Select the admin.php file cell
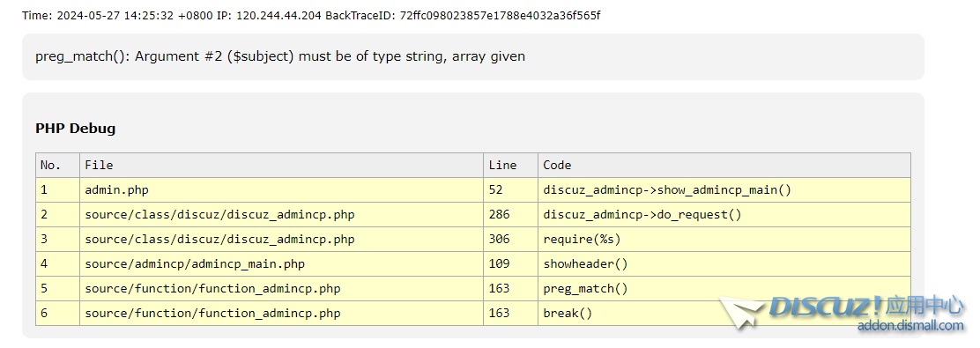This screenshot has height=348, width=980. pos(281,189)
